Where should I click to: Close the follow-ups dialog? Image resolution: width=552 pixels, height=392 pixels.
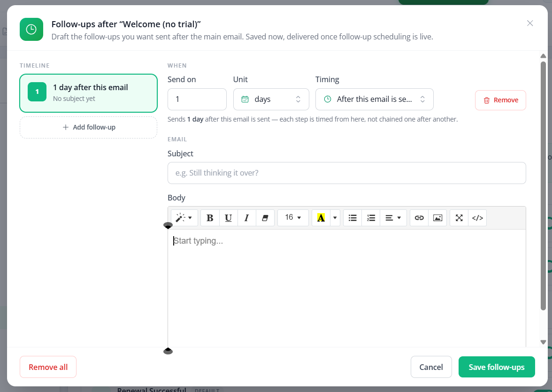530,23
